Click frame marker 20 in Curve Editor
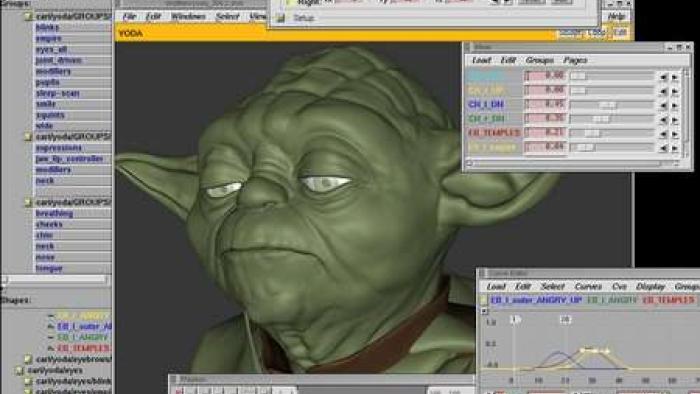 click(565, 319)
